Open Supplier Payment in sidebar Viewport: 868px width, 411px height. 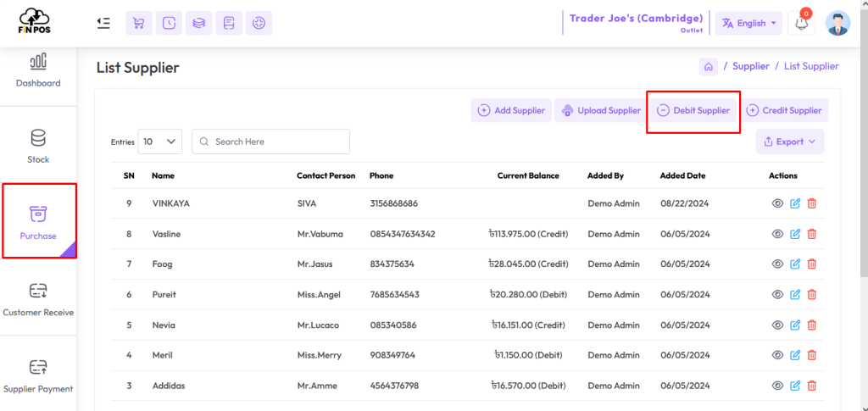(38, 376)
